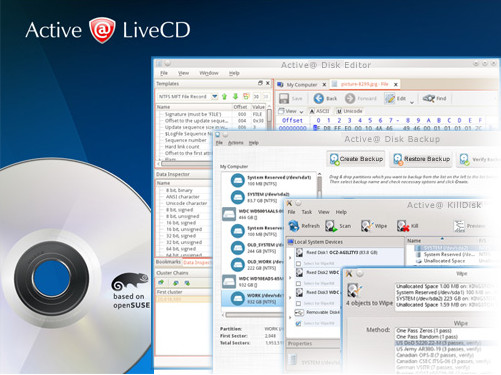The height and width of the screenshot is (375, 501).
Task: Float the Templates panel with undock icon
Action: point(260,83)
